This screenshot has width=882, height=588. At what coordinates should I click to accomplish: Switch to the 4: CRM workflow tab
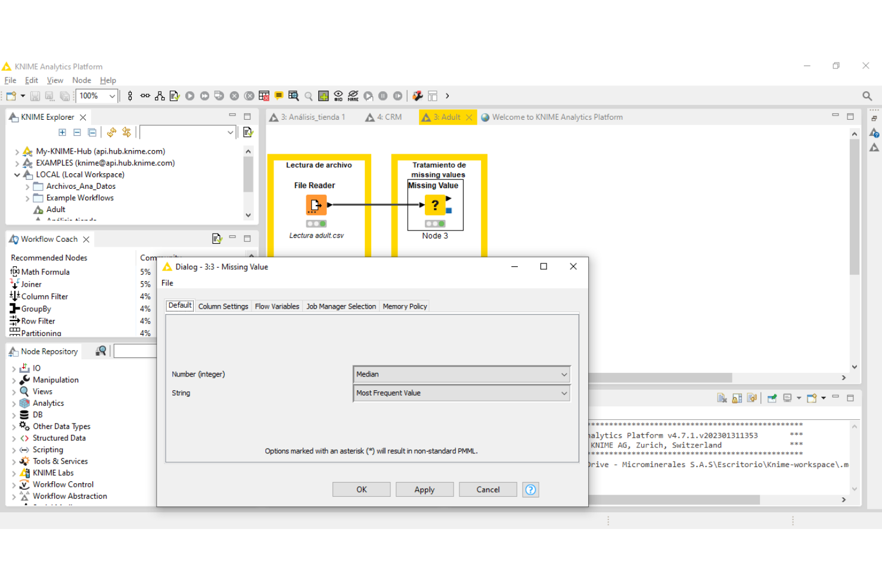[x=384, y=117]
